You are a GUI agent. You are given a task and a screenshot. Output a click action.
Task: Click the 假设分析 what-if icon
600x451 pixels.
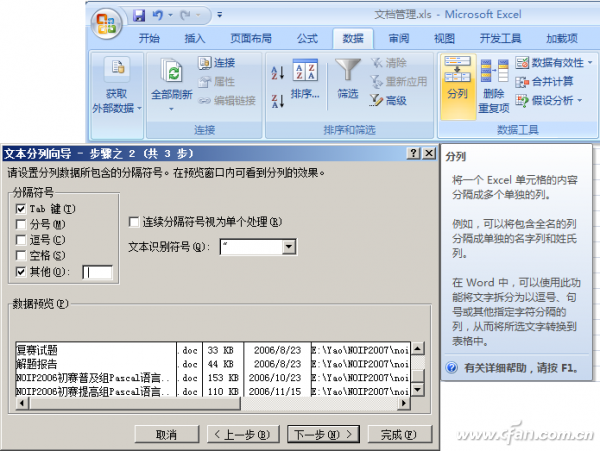(522, 101)
